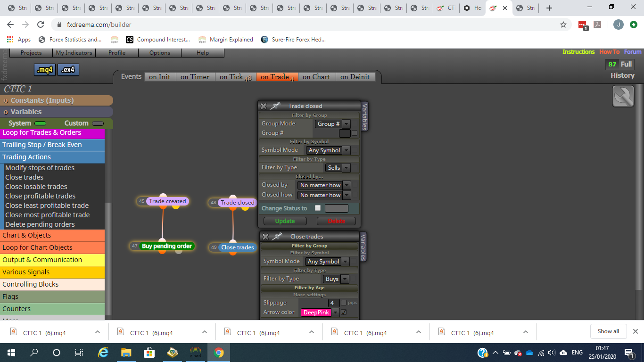Image resolution: width=644 pixels, height=362 pixels.
Task: Expand the Variables section in the sidebar
Action: click(x=57, y=112)
